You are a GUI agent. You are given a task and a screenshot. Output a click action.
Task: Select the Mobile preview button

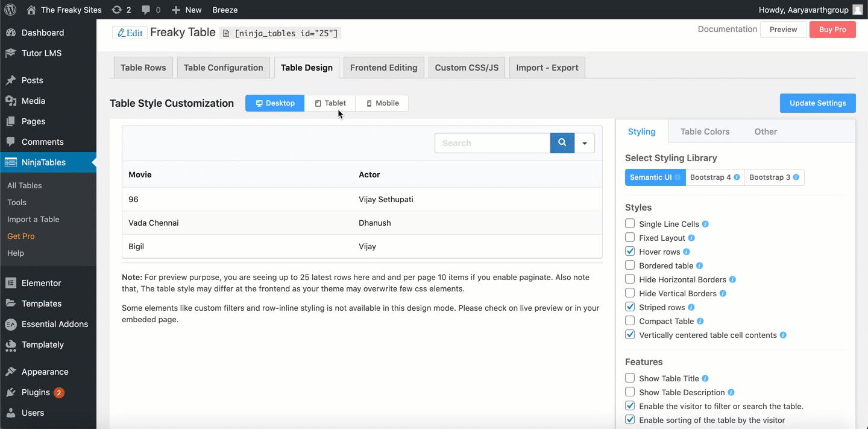pyautogui.click(x=382, y=103)
